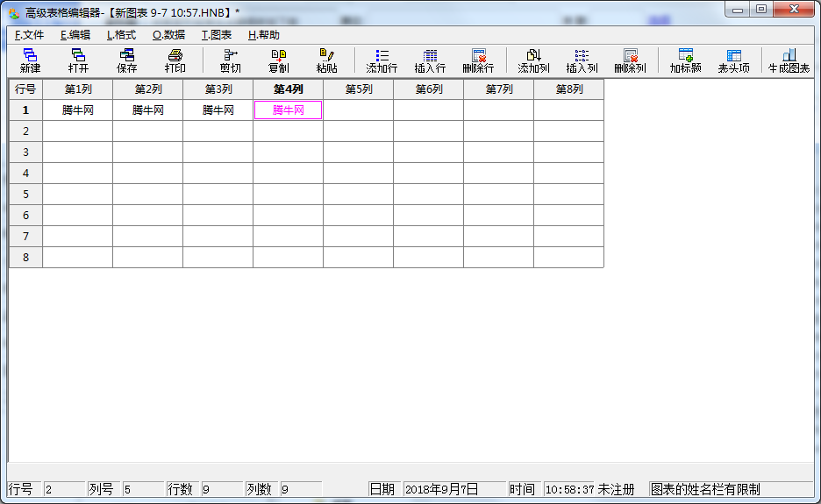Minimize the 高级表格编辑器 window

(x=738, y=10)
